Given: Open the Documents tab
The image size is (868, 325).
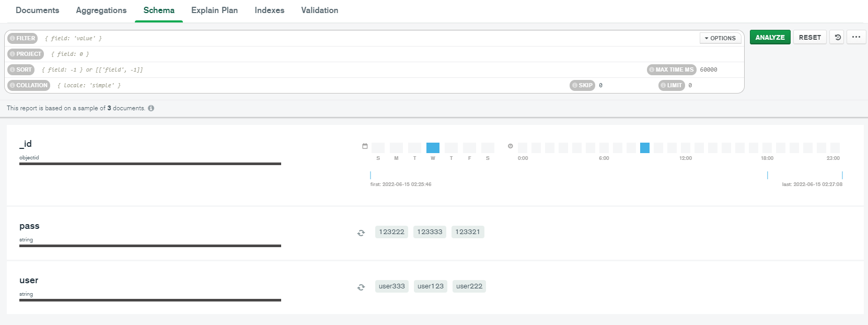Looking at the screenshot, I should coord(37,10).
